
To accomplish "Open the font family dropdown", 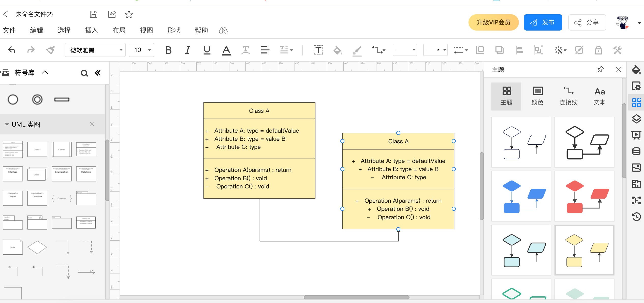I will click(x=95, y=50).
